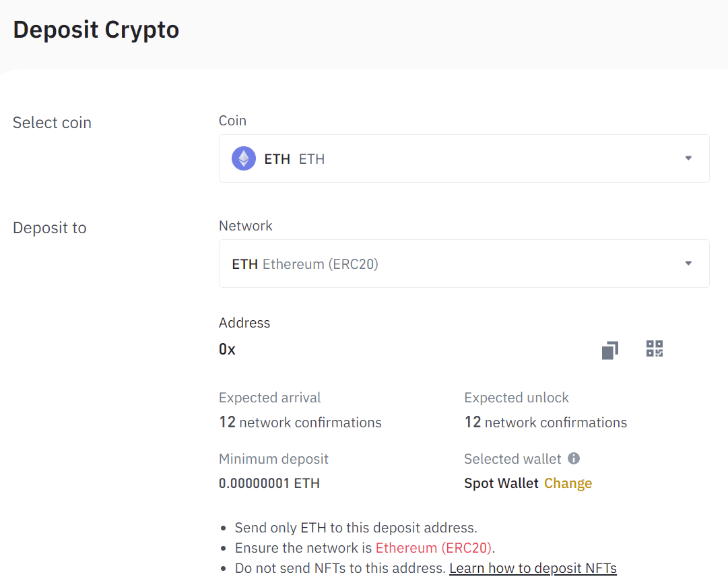The width and height of the screenshot is (728, 583).
Task: Open Learn how to deposit NFTs link
Action: [533, 568]
